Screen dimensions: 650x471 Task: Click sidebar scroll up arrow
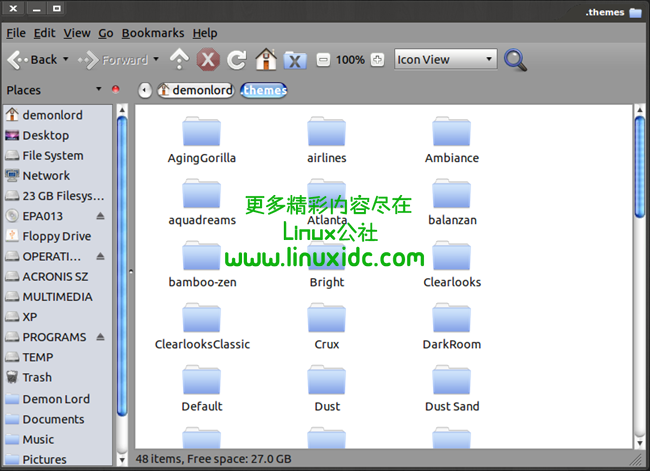122,110
